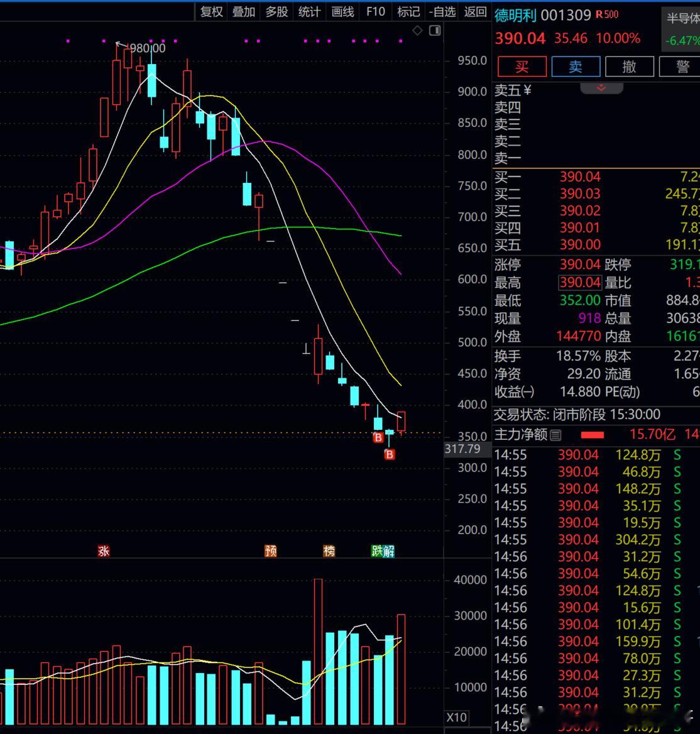
Task: Click the 买五 price 390.00
Action: 580,244
